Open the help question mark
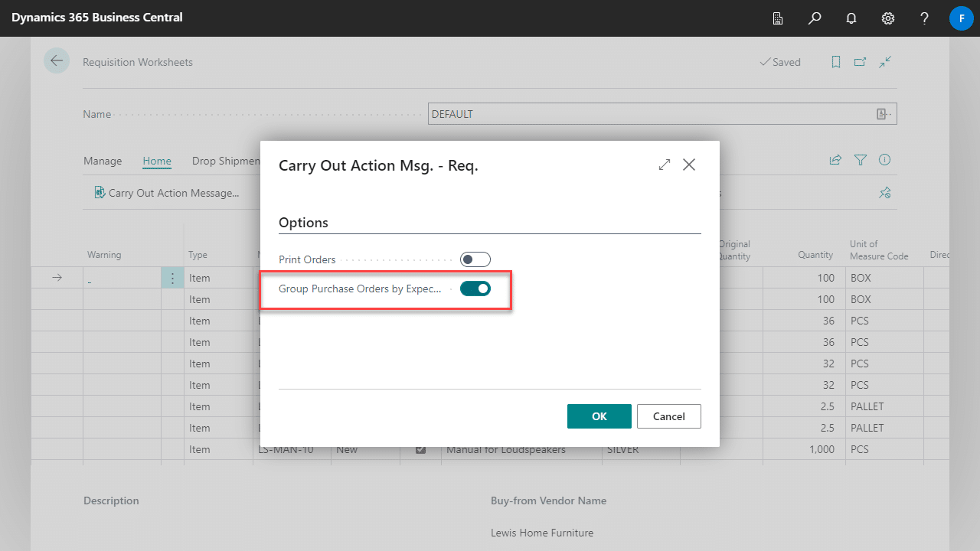 coord(925,18)
